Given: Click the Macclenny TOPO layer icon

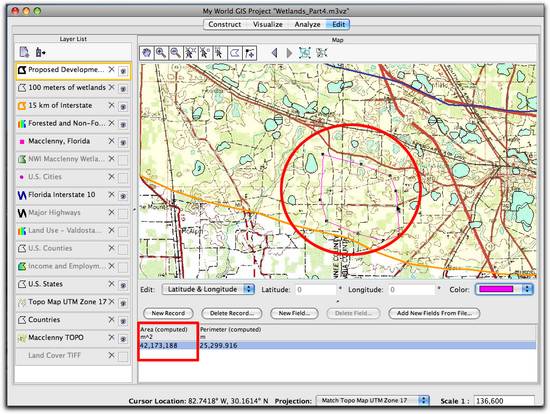Looking at the screenshot, I should click(22, 338).
